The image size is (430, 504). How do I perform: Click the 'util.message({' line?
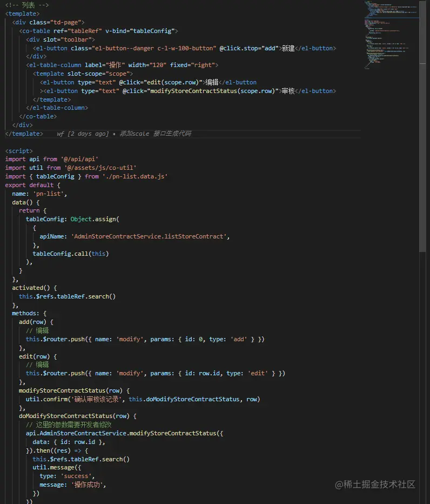[57, 468]
